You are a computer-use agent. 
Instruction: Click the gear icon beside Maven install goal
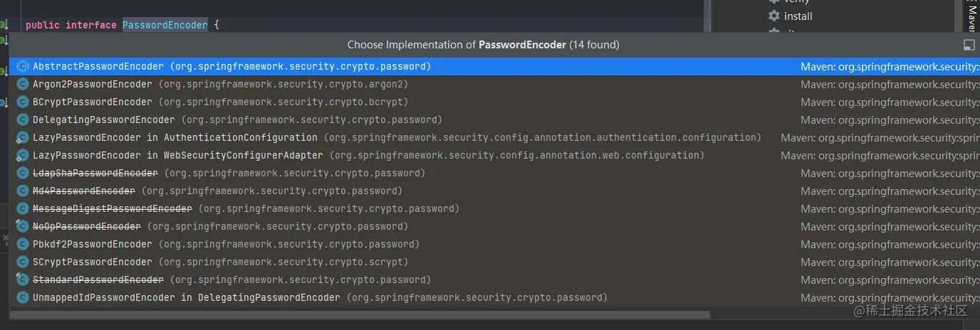(774, 16)
